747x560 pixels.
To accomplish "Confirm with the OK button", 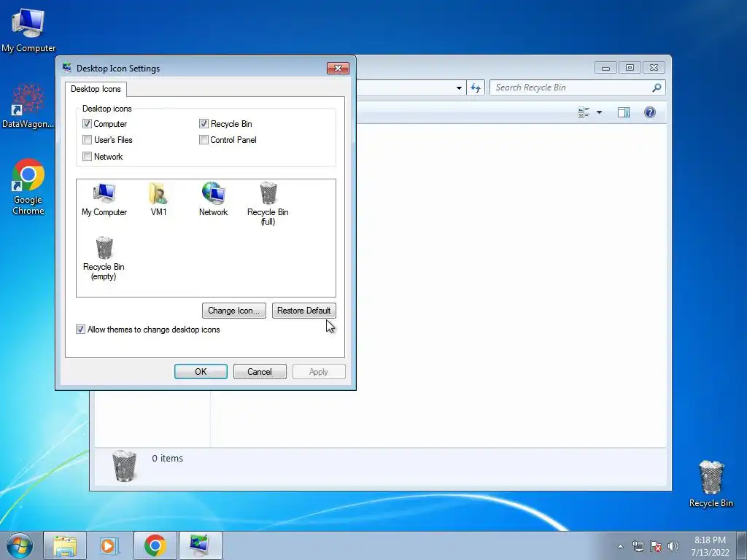I will pos(201,371).
